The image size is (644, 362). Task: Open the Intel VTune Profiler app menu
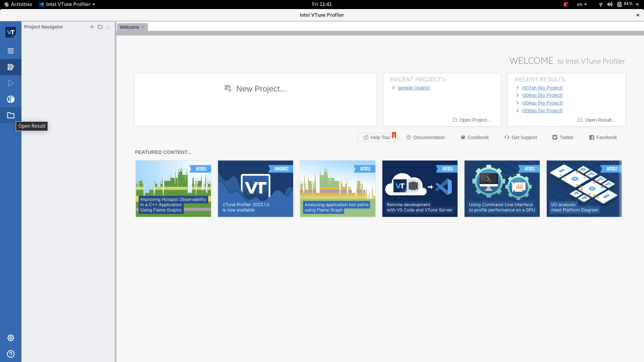click(x=68, y=4)
